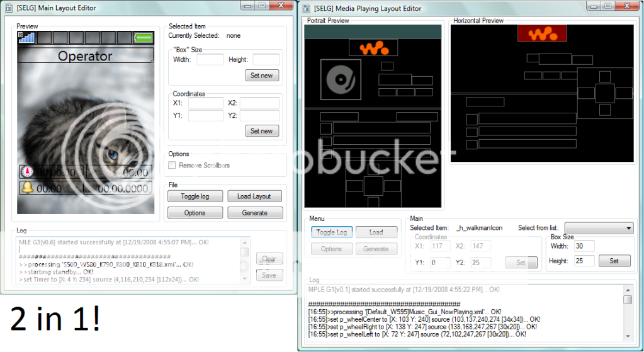Enable the Remove Scrollbars checkbox
This screenshot has height=352, width=644.
172,166
